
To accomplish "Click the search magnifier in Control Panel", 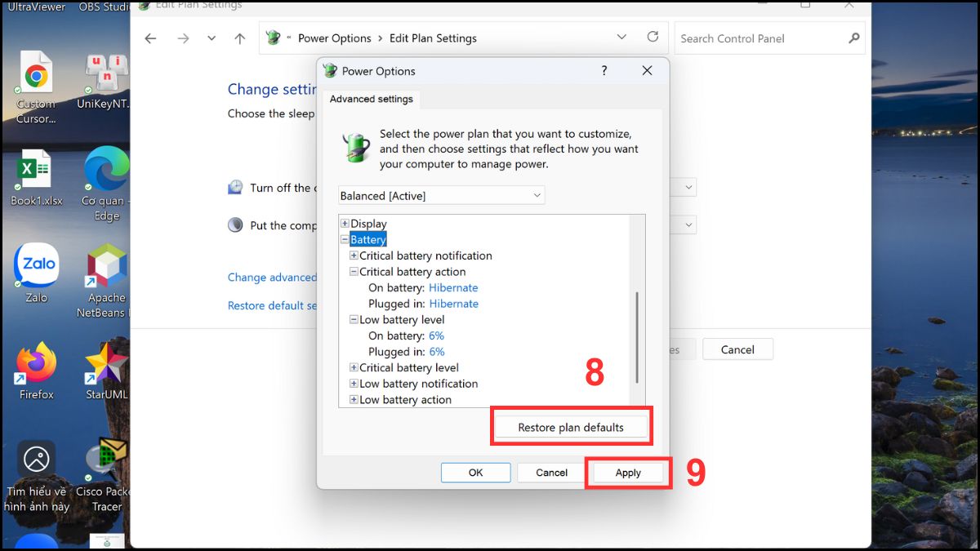I will click(x=854, y=38).
